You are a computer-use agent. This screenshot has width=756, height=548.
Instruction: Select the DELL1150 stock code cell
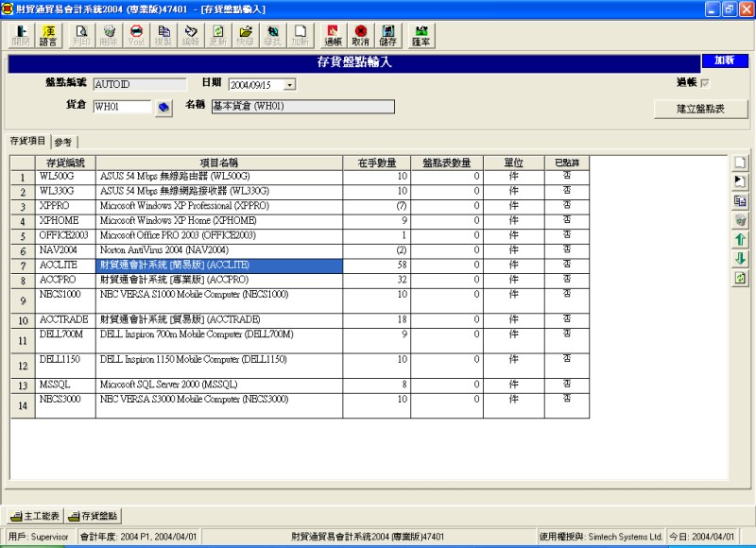coord(65,366)
